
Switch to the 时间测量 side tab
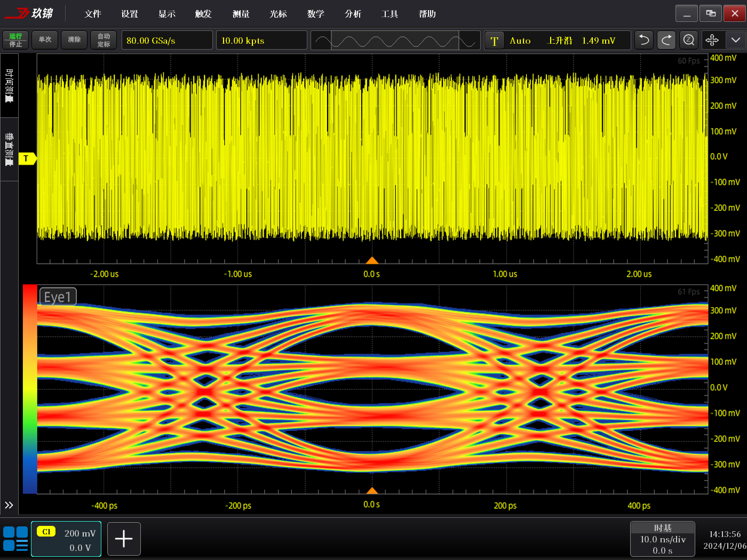9,85
